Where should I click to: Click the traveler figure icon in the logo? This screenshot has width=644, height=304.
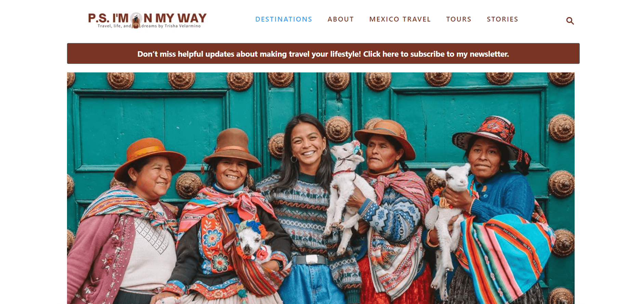point(136,20)
